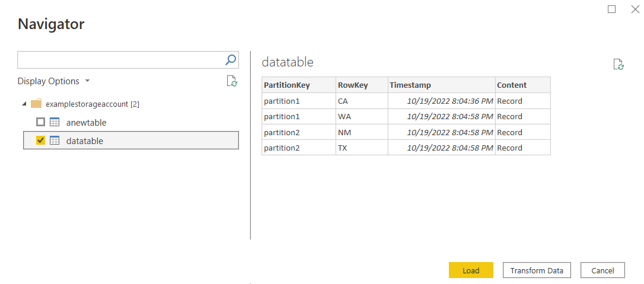Collapse the examplestorageaccount tree node
Viewport: 644px width, 284px height.
point(24,104)
